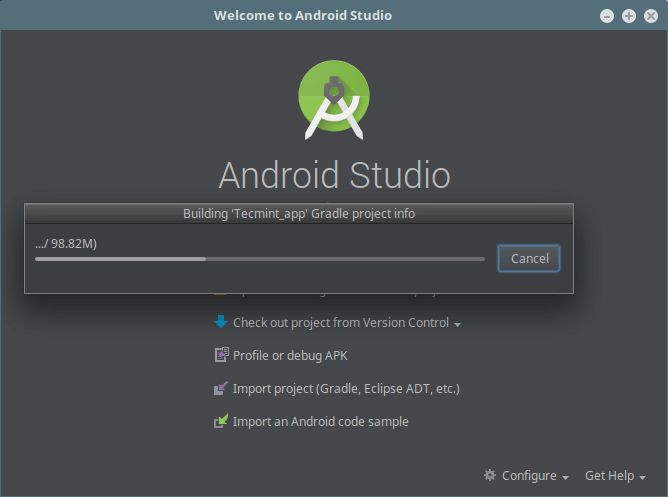Click the Profile or debug APK icon
Image resolution: width=668 pixels, height=497 pixels.
tap(221, 355)
